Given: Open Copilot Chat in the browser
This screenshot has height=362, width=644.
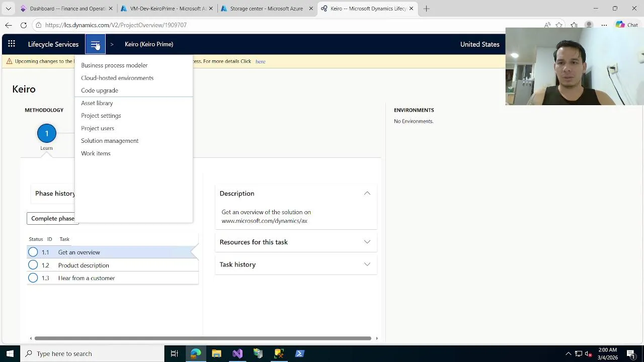Looking at the screenshot, I should coord(627,25).
